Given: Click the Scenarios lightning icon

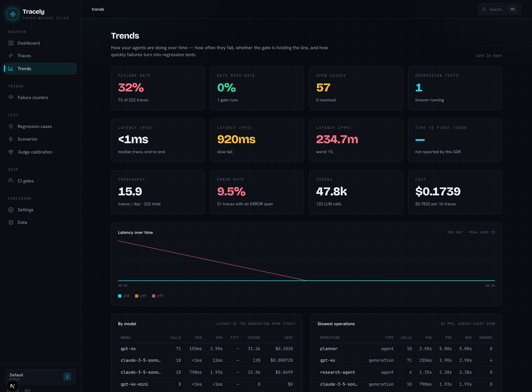Looking at the screenshot, I should coord(11,139).
